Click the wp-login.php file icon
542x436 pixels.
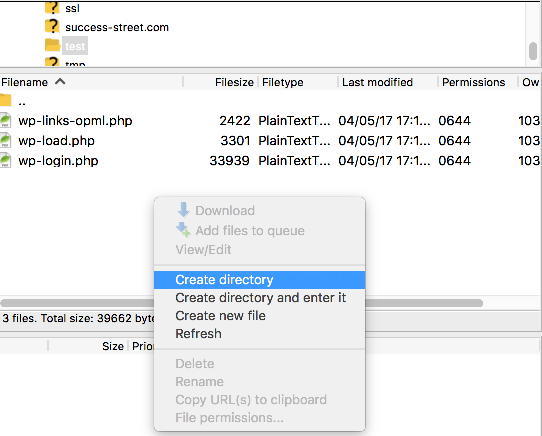click(x=5, y=160)
